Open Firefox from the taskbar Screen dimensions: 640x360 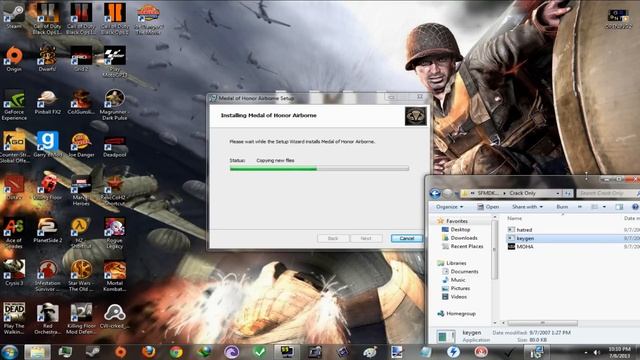149,351
